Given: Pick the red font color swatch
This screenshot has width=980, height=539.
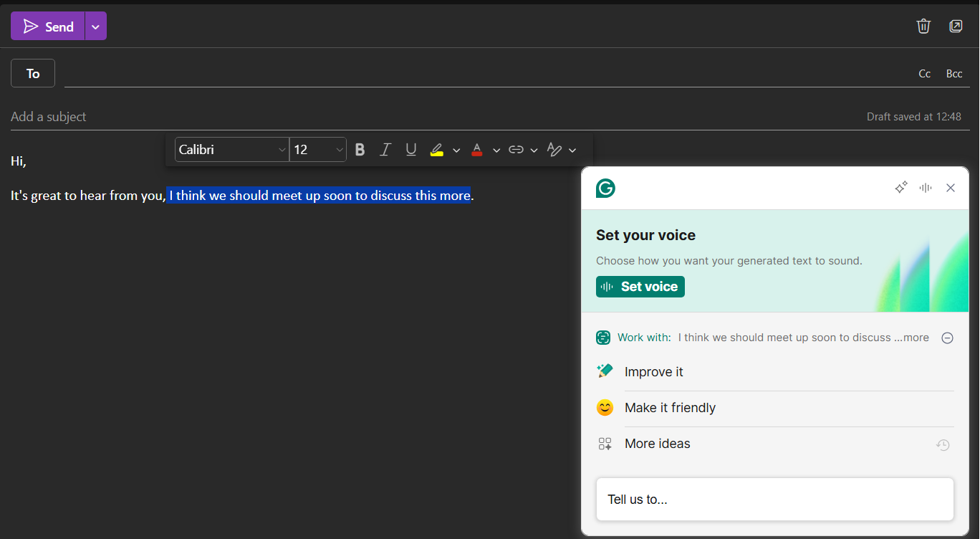Looking at the screenshot, I should (477, 149).
